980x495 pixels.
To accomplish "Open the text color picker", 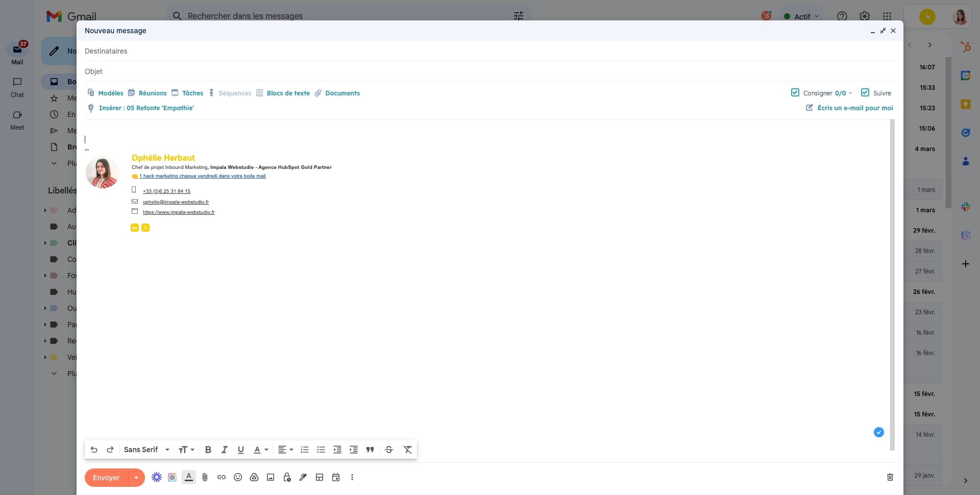I will pyautogui.click(x=261, y=450).
